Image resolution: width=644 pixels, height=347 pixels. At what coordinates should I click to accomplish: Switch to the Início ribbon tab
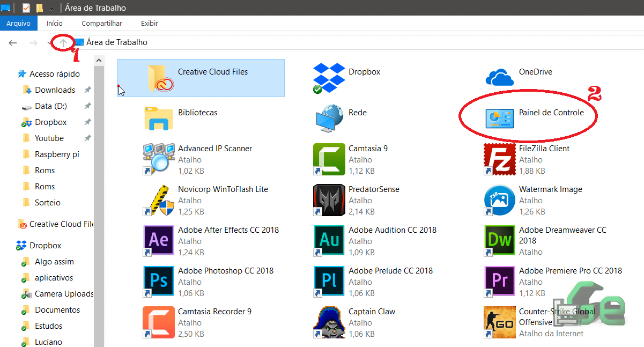coord(55,23)
